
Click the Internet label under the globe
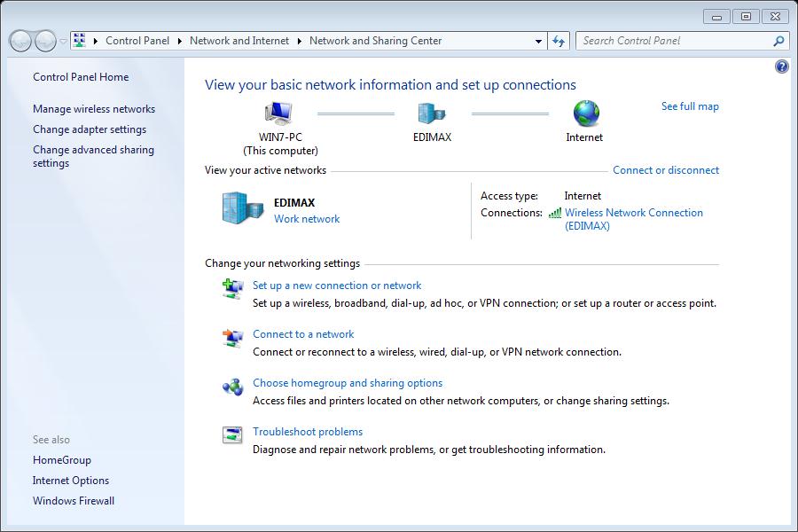point(584,137)
